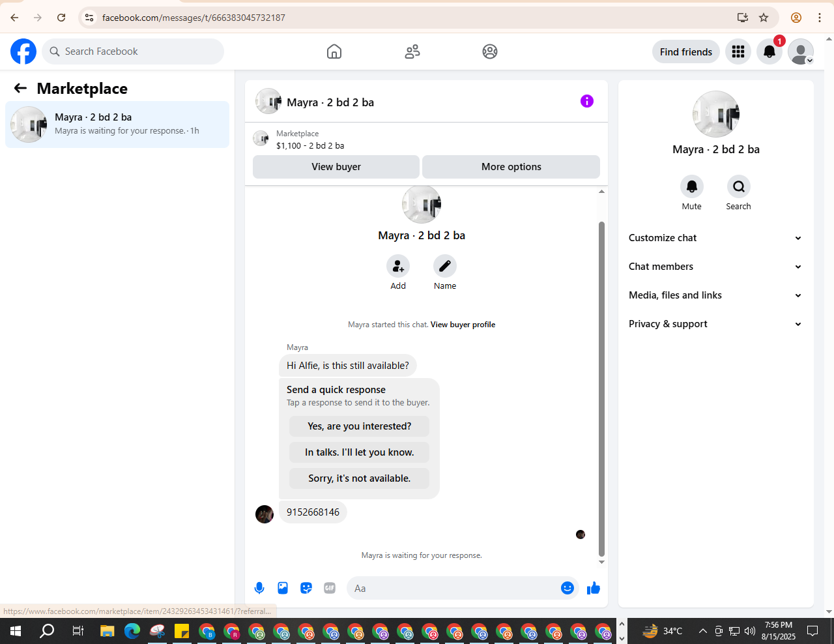Image resolution: width=834 pixels, height=644 pixels.
Task: Click the Name edit pencil icon
Action: point(445,266)
